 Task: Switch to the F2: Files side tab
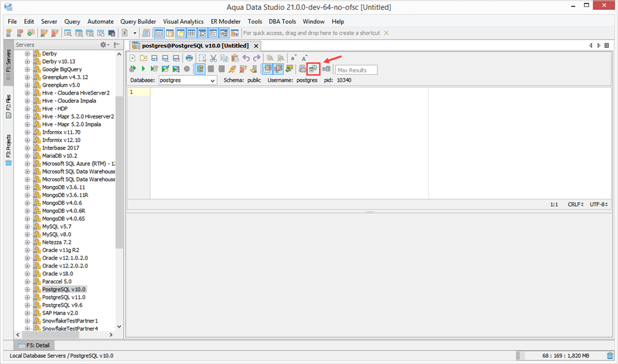(8, 106)
